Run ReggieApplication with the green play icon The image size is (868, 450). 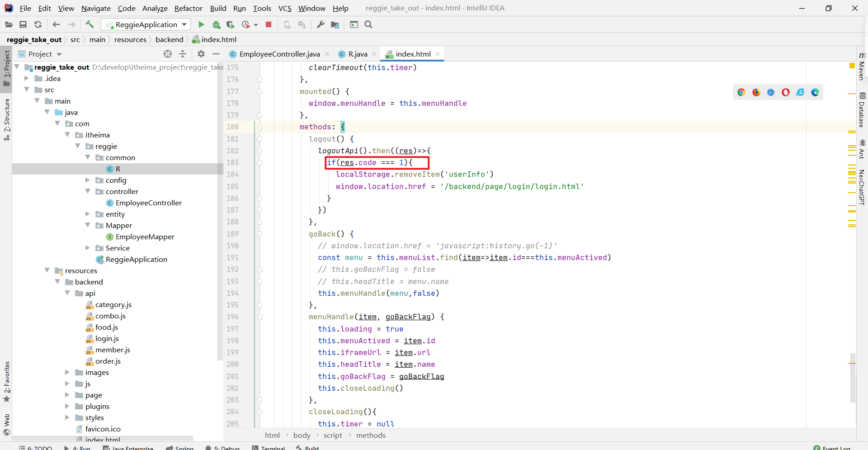click(202, 24)
